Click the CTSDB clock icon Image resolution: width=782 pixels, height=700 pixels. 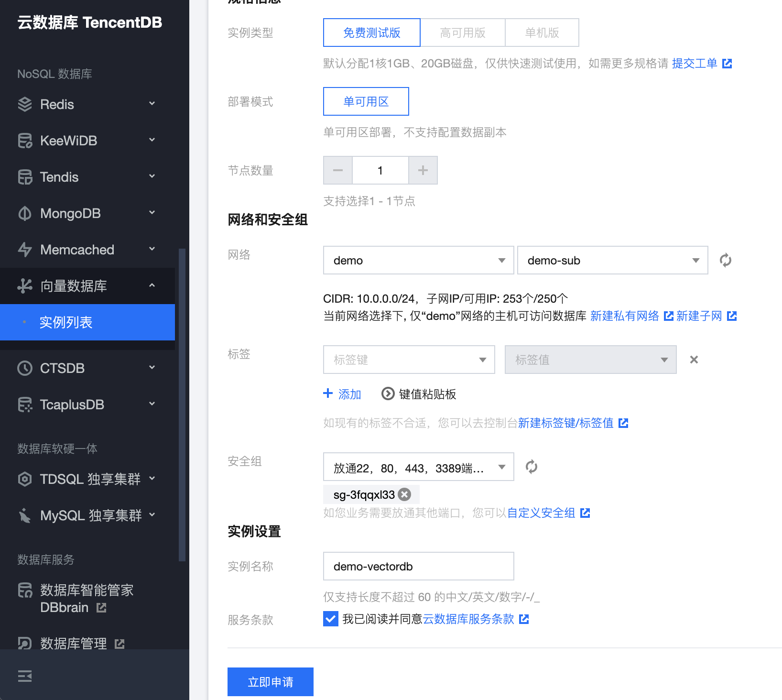[x=25, y=368]
